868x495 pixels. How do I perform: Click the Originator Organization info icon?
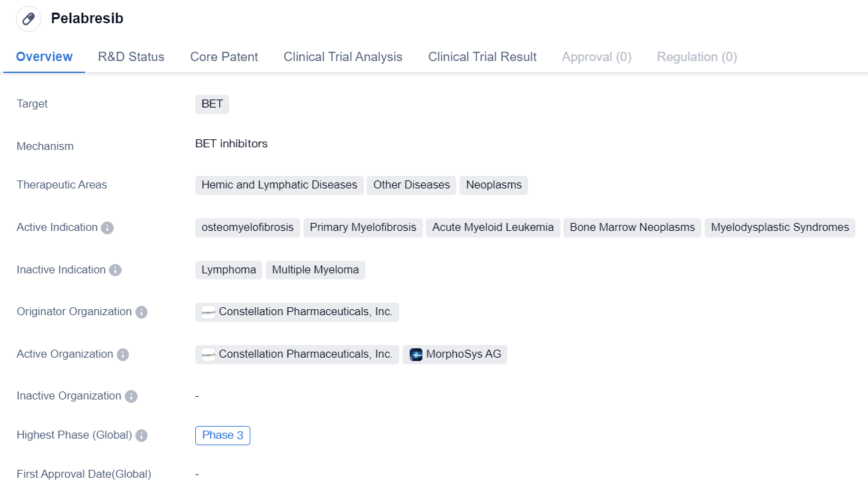(141, 312)
